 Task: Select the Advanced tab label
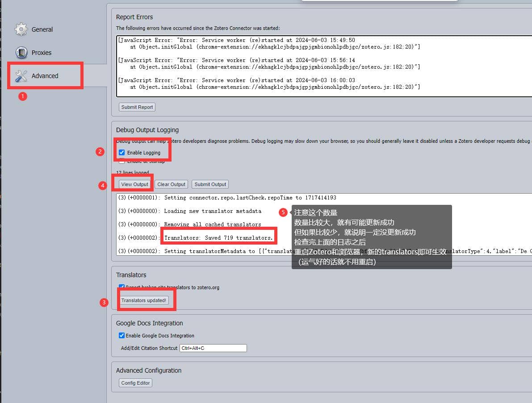pyautogui.click(x=45, y=76)
